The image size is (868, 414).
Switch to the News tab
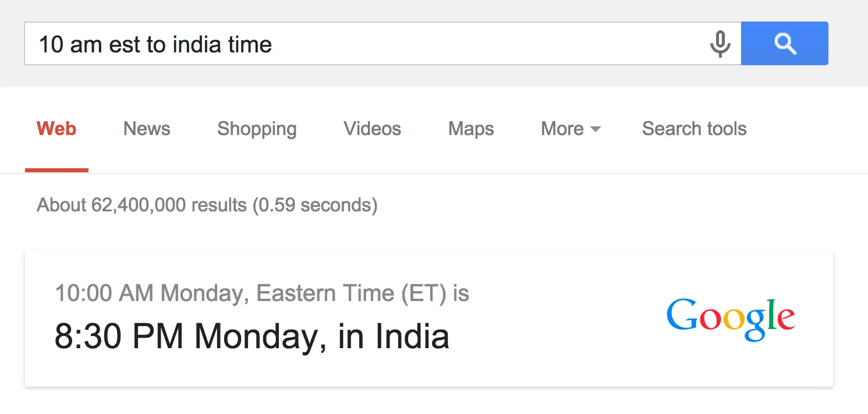click(146, 129)
